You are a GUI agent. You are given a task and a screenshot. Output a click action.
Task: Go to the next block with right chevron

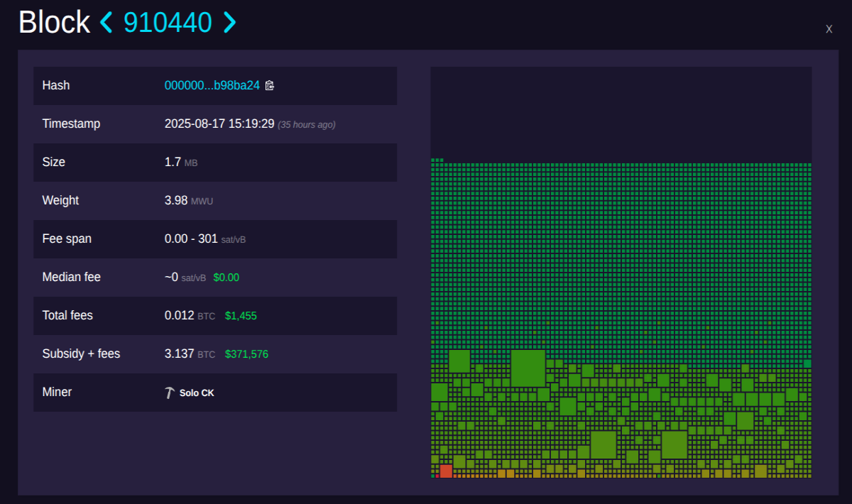229,23
